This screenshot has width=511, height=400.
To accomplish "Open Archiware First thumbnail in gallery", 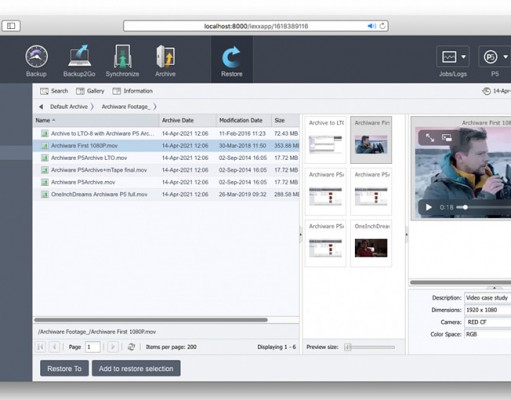I will [371, 140].
